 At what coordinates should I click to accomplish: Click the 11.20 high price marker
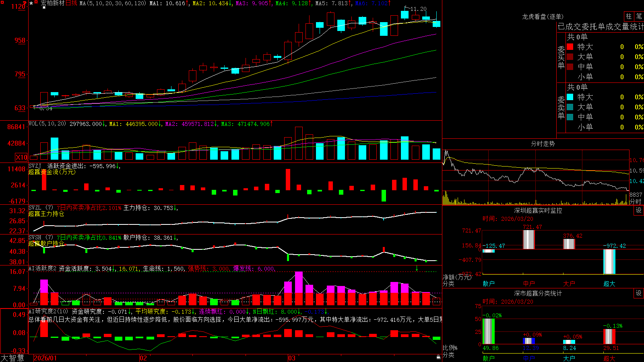419,9
